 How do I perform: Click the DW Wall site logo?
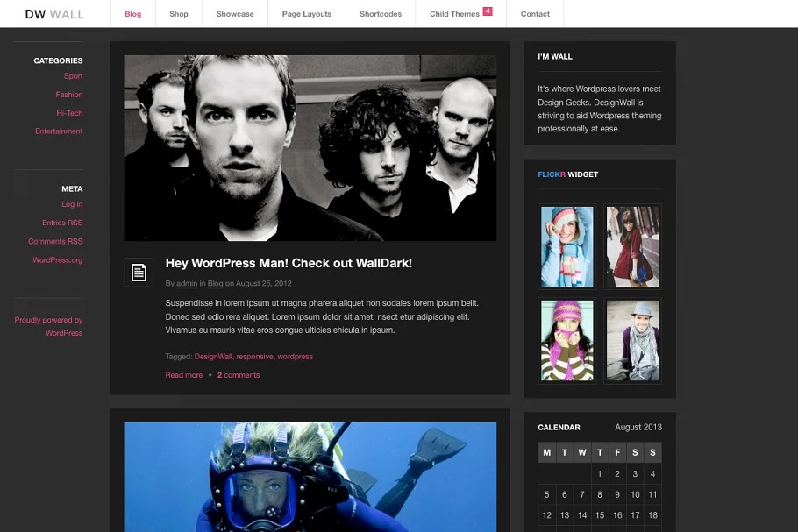coord(54,14)
